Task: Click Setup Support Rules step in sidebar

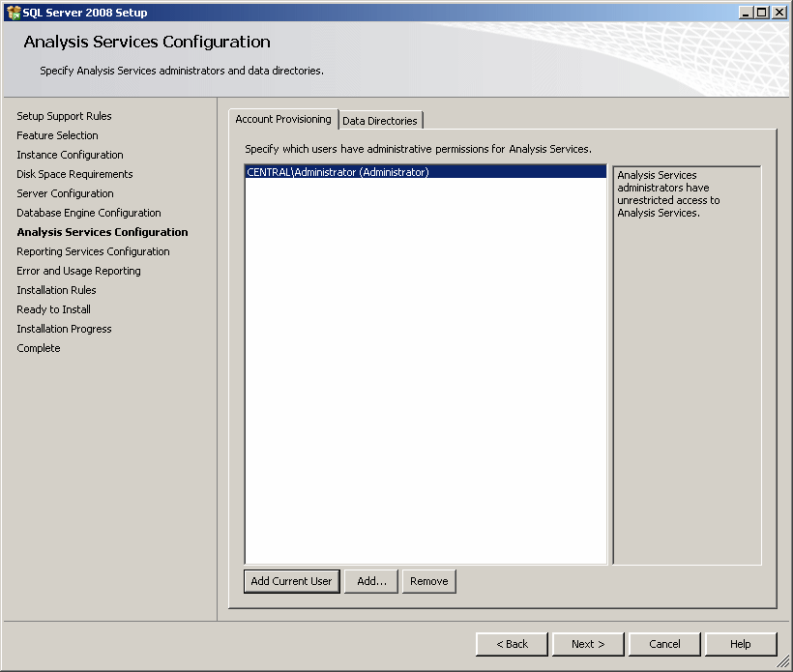Action: 64,116
